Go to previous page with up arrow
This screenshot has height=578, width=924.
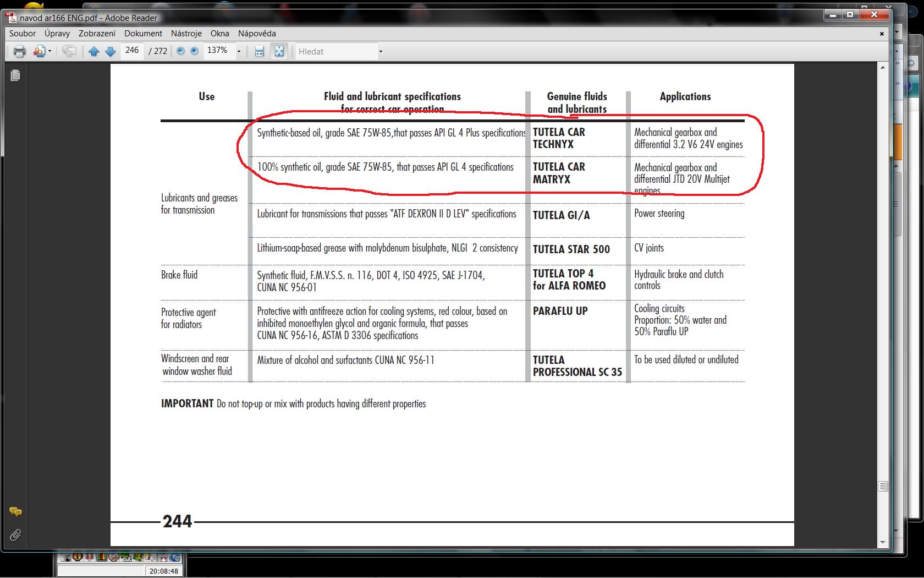click(94, 52)
